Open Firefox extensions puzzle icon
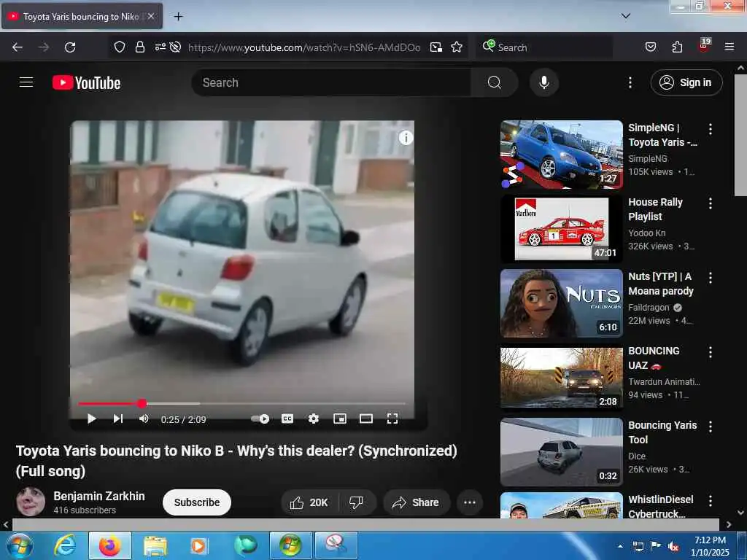The height and width of the screenshot is (560, 747). pos(677,47)
